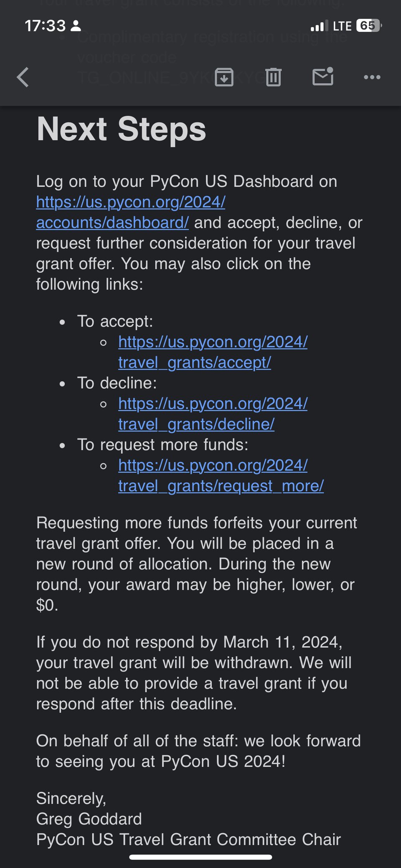Open the travel_grants/accept link
Image resolution: width=401 pixels, height=868 pixels.
pyautogui.click(x=213, y=352)
